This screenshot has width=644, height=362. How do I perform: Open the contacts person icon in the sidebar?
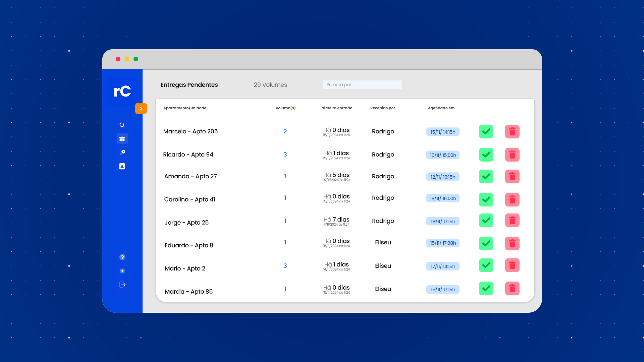click(x=122, y=166)
